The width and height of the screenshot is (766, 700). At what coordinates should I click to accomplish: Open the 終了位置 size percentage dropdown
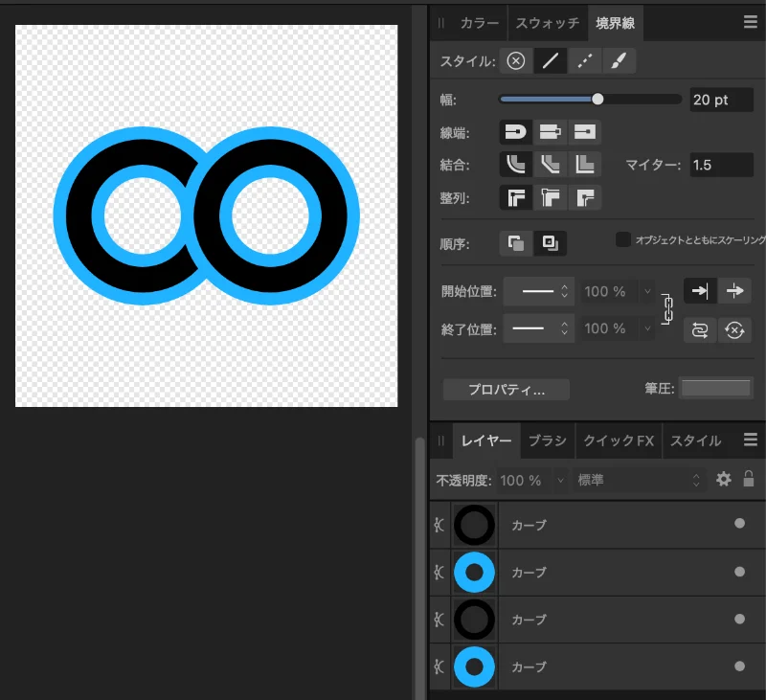(x=647, y=328)
